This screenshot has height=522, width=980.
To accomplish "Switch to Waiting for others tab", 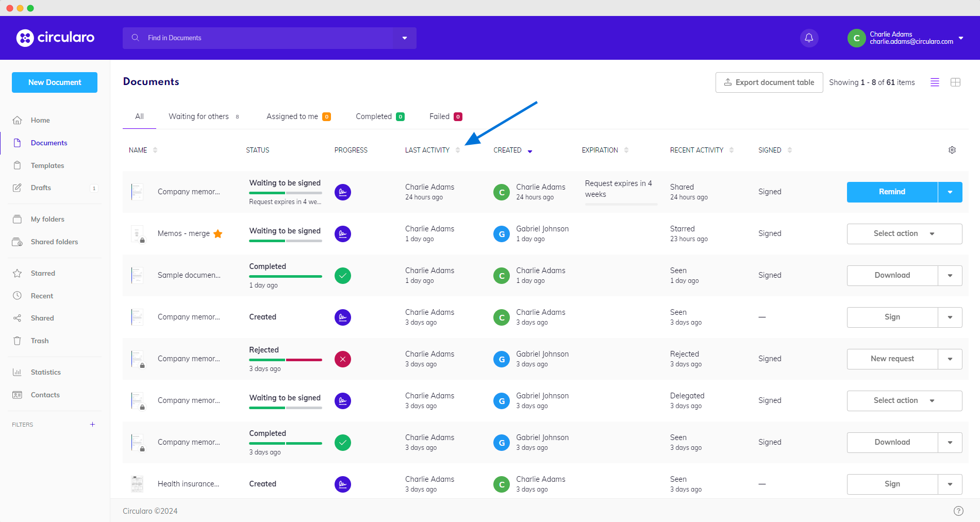I will pyautogui.click(x=199, y=116).
